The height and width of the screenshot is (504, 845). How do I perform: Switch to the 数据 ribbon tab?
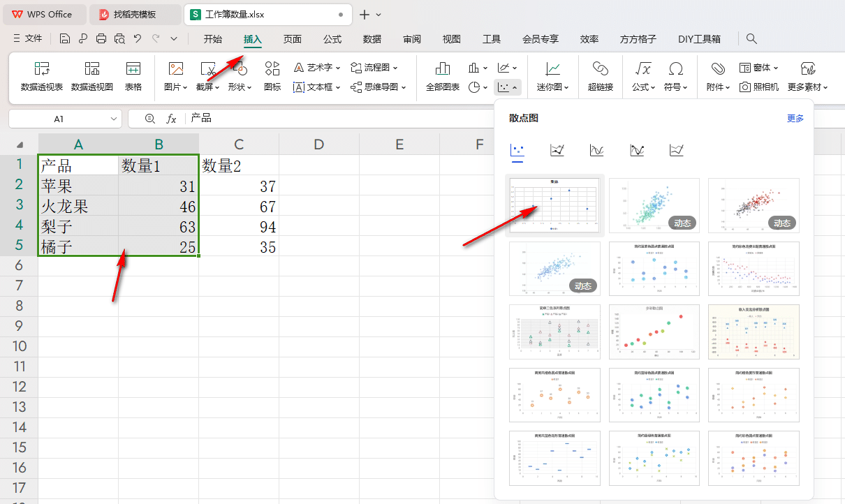pos(372,39)
